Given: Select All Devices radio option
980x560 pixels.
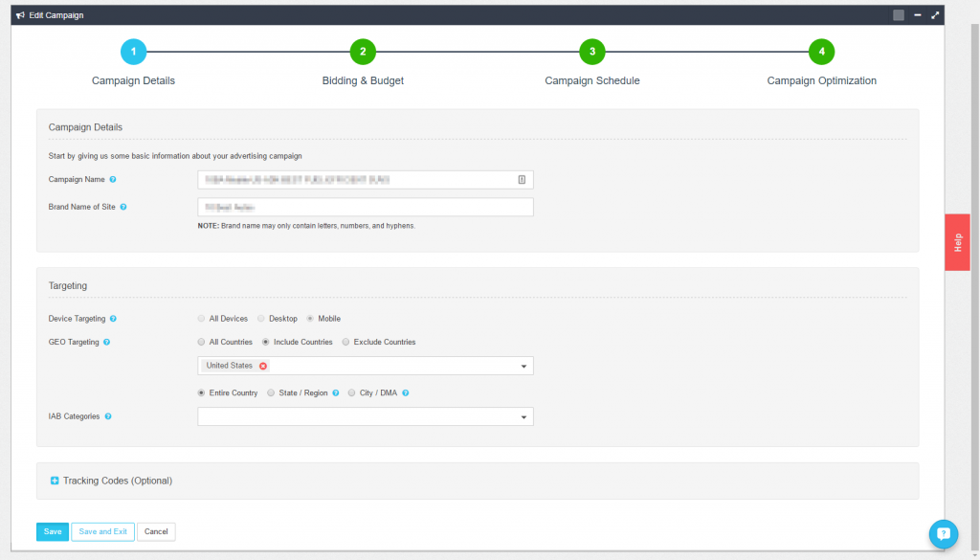Looking at the screenshot, I should [x=201, y=319].
